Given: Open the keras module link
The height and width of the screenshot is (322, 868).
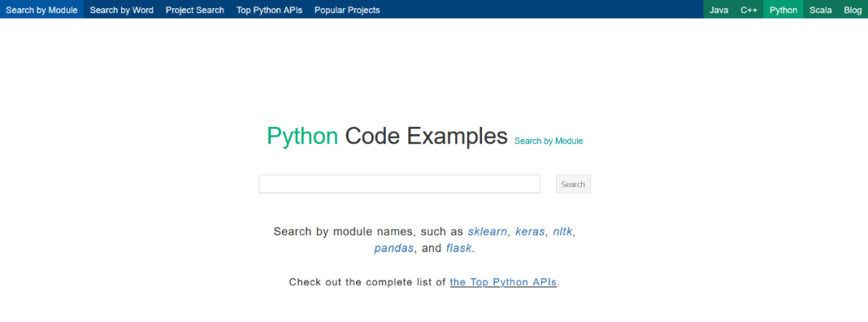Looking at the screenshot, I should point(530,231).
